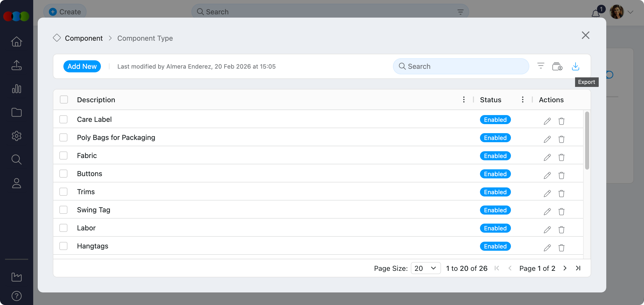Delete the Fabric component type
The height and width of the screenshot is (305, 644).
[561, 157]
